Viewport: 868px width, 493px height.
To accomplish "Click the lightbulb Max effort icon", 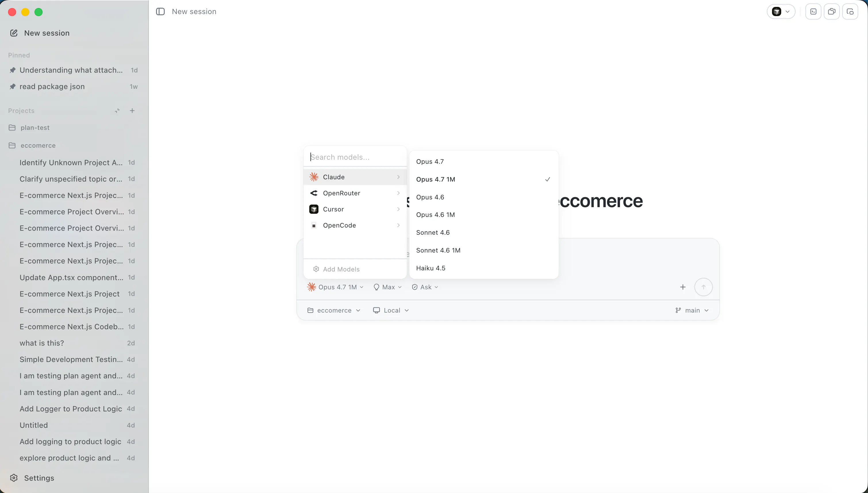I will (x=376, y=287).
